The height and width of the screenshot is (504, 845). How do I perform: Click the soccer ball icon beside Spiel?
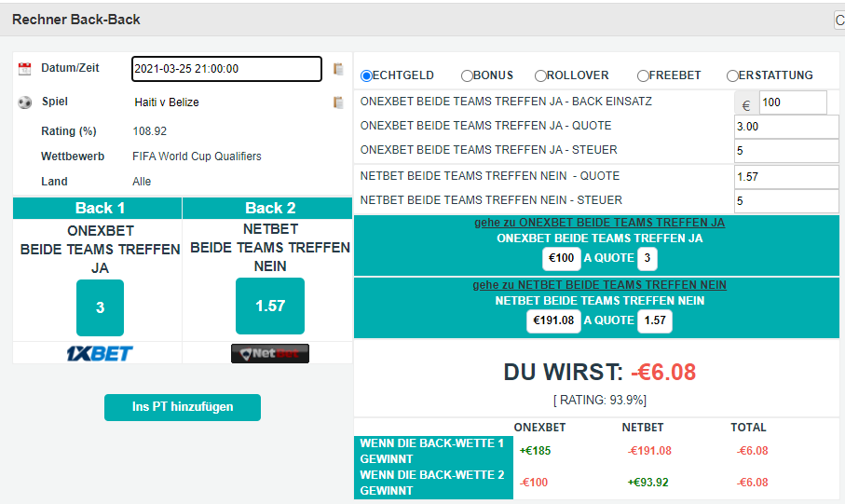pyautogui.click(x=25, y=102)
